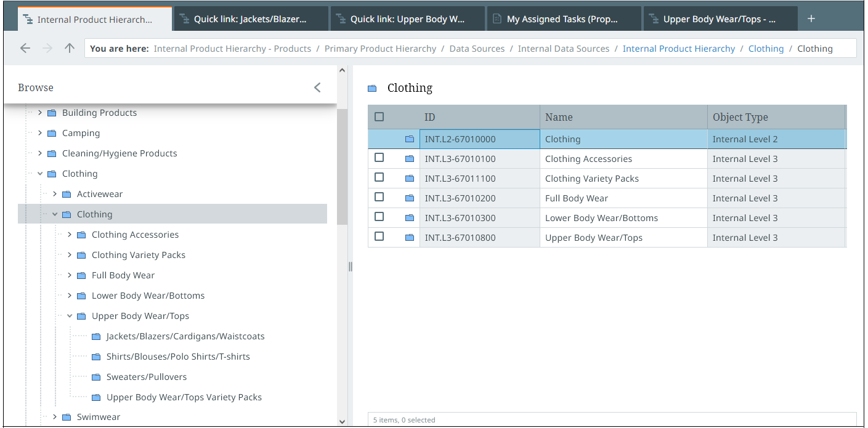Open a new tab with plus icon
The width and height of the screenshot is (868, 428).
point(811,19)
